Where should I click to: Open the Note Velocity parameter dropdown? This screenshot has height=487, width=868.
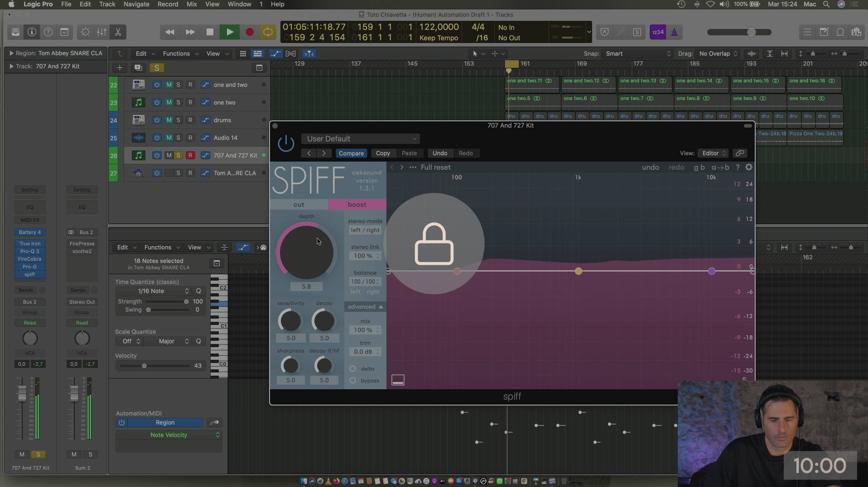[x=169, y=435]
